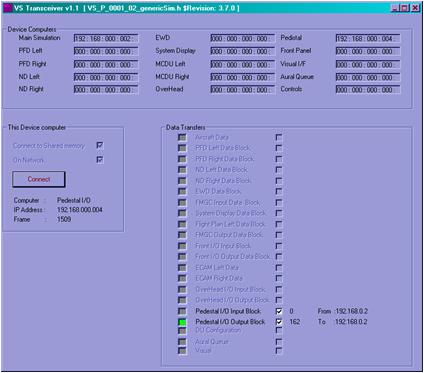424x373 pixels.
Task: Click status indicator beside FMGC Input Data Block
Action: pos(182,202)
